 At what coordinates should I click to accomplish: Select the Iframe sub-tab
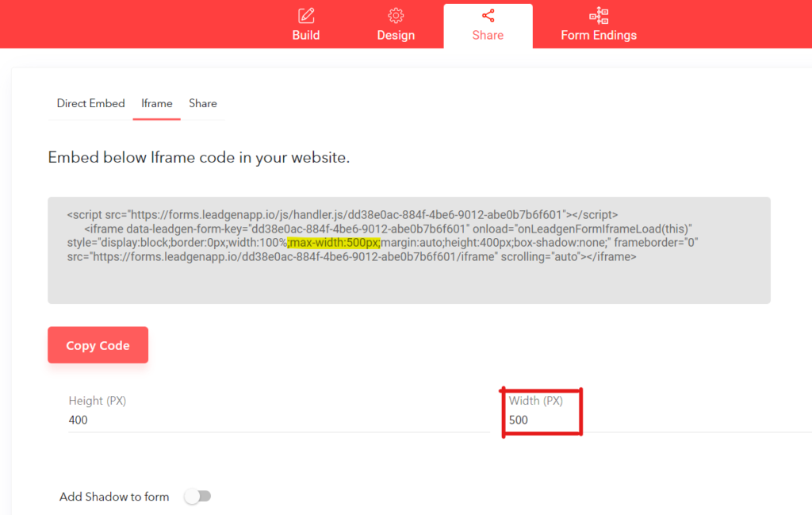coord(156,103)
